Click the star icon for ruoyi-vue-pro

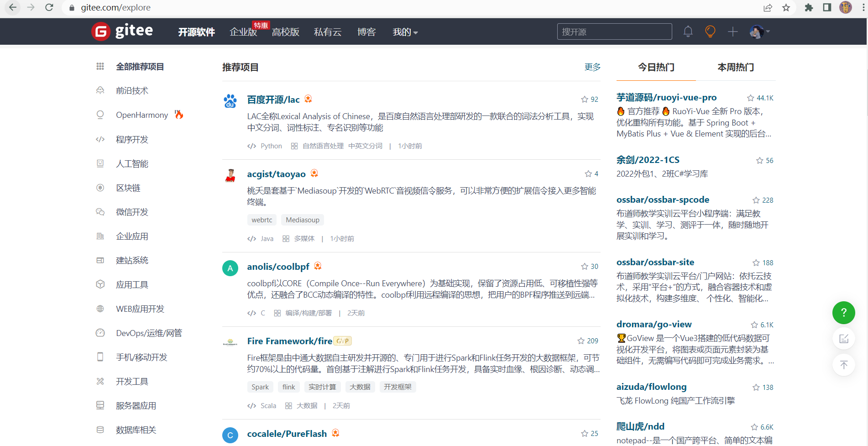tap(750, 98)
